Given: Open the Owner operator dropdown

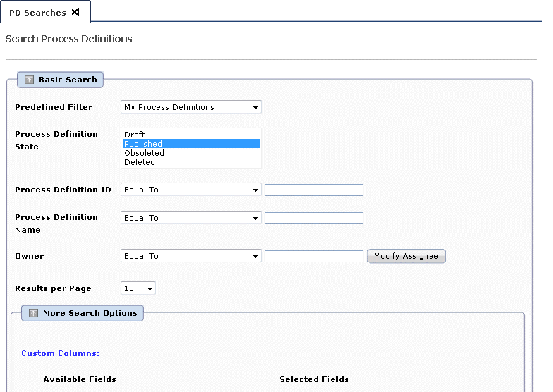Looking at the screenshot, I should point(190,256).
